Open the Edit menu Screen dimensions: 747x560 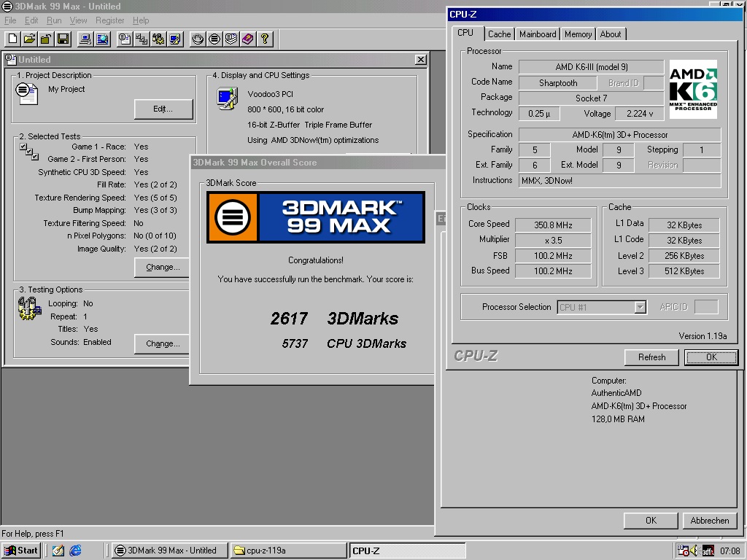31,20
